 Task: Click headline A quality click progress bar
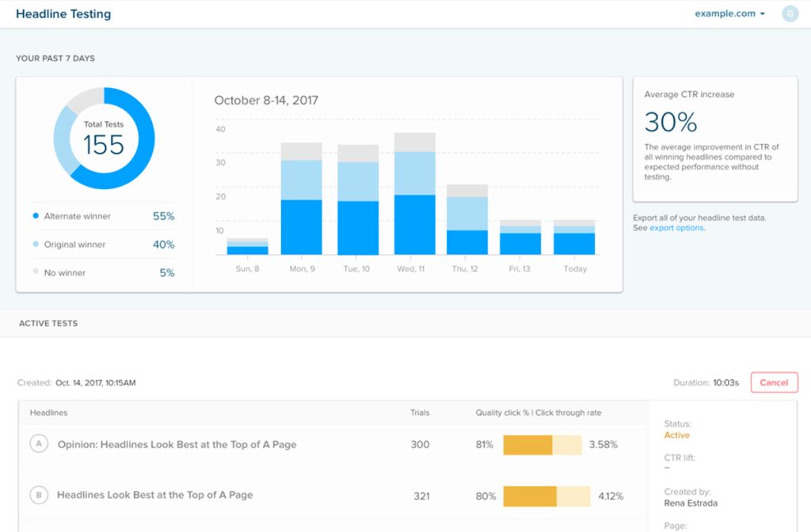point(542,445)
